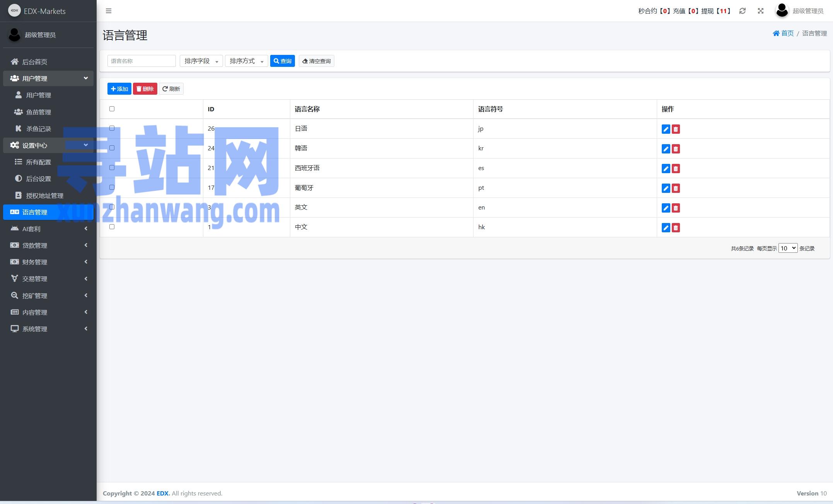Open 授权地址管理 in the sidebar

[44, 196]
